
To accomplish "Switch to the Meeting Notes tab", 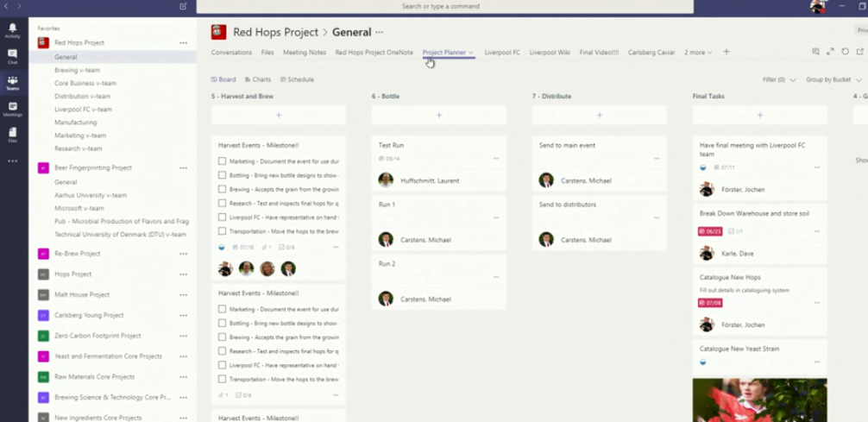I will coord(304,53).
